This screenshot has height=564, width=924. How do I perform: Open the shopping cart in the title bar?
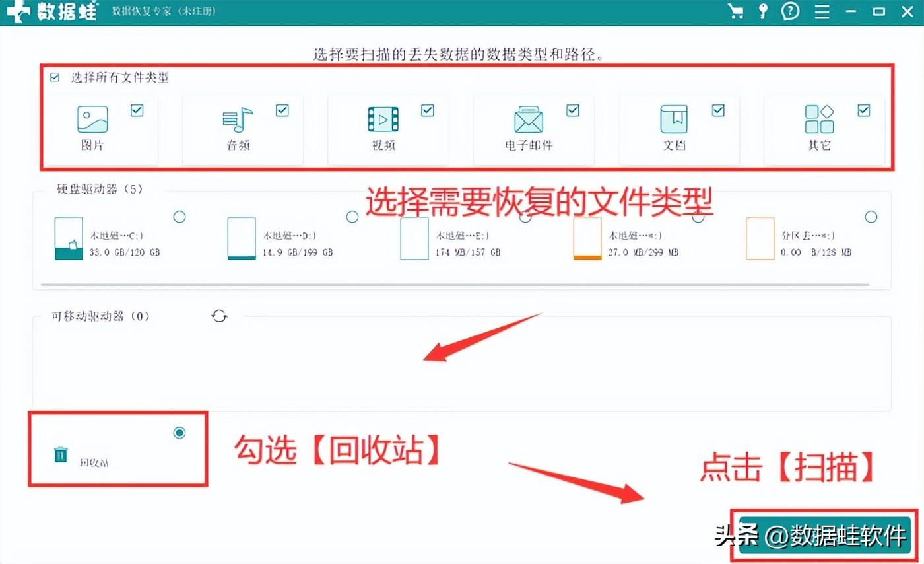736,11
